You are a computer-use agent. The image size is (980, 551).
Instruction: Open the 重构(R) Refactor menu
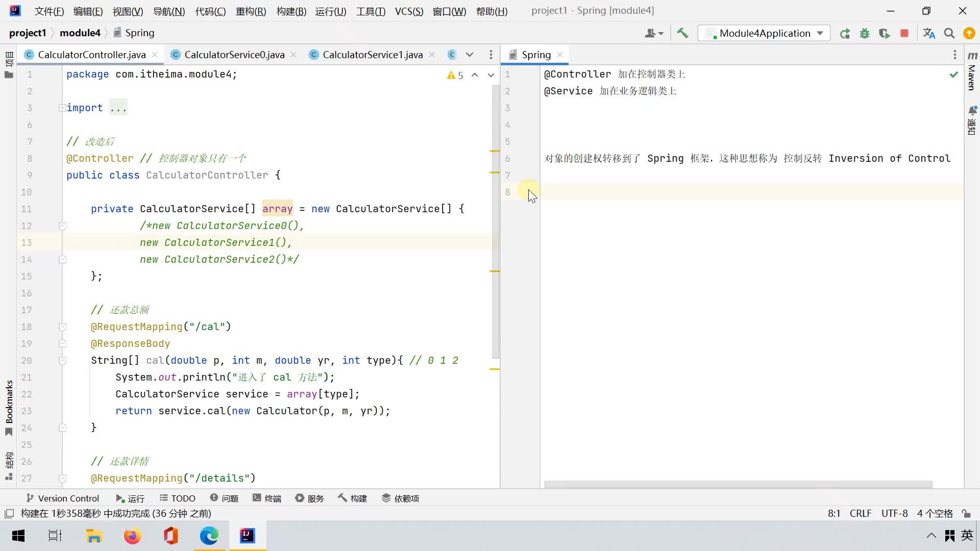coord(251,11)
